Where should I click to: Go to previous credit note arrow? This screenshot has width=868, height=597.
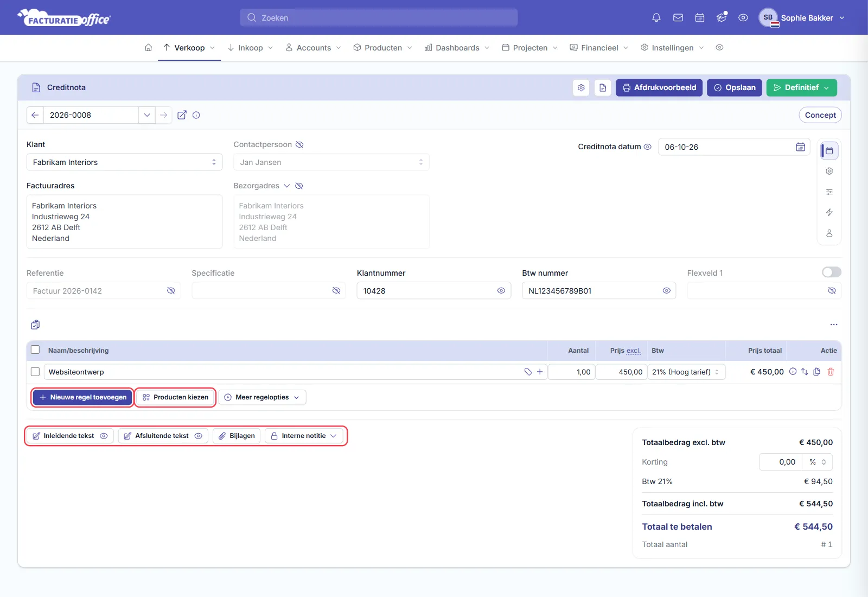(35, 115)
